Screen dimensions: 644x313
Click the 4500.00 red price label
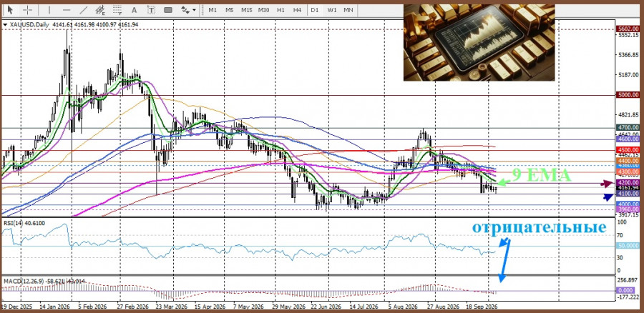point(628,150)
